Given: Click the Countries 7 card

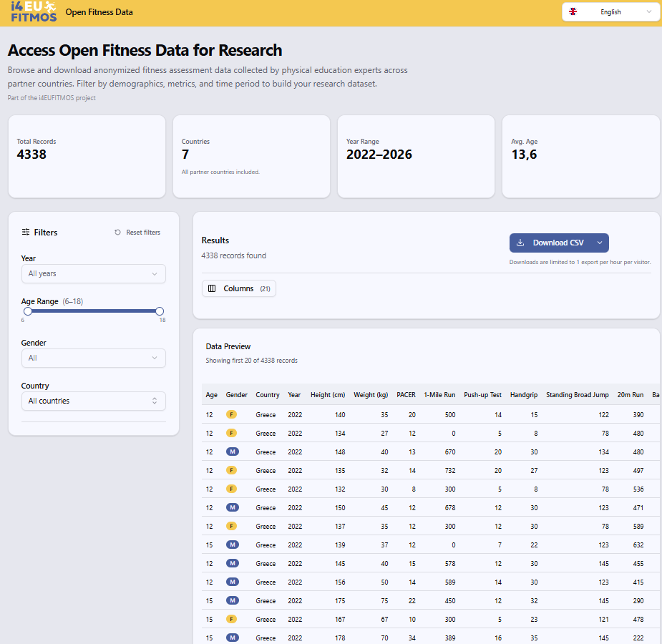Looking at the screenshot, I should [252, 157].
